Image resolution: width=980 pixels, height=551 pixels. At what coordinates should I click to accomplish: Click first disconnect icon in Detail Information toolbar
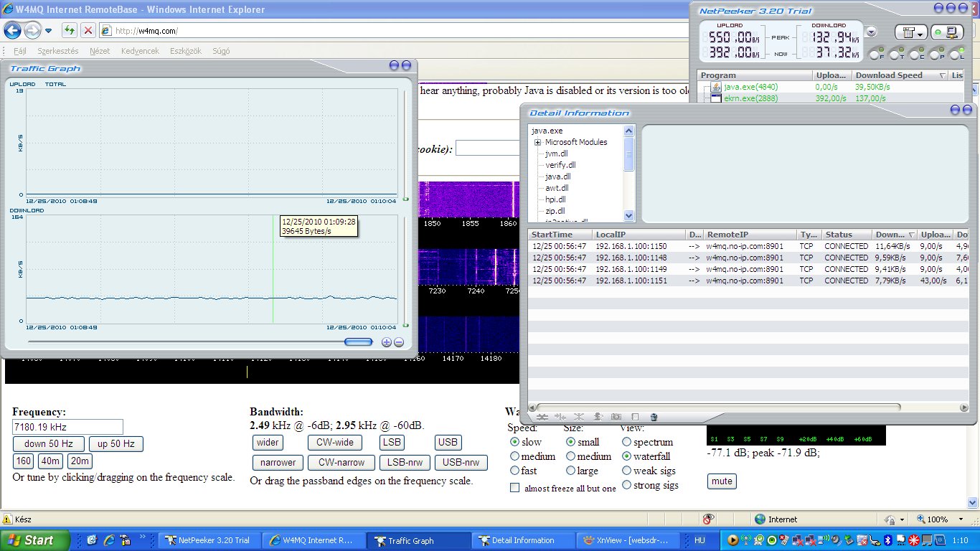pyautogui.click(x=542, y=417)
